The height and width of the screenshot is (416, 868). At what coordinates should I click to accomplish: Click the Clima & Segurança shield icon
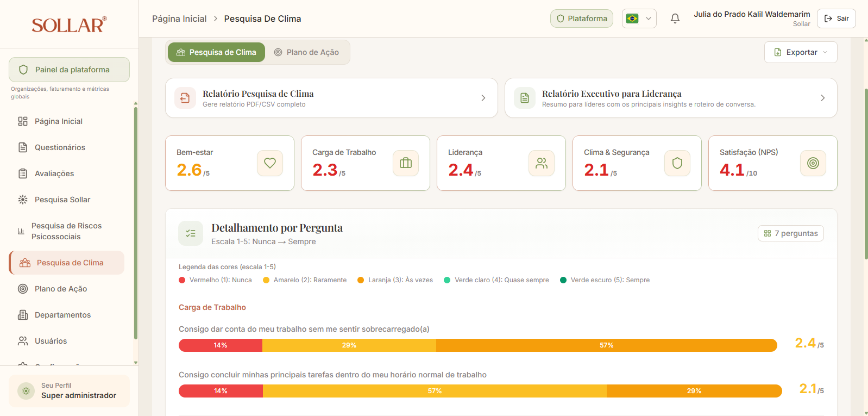(677, 163)
